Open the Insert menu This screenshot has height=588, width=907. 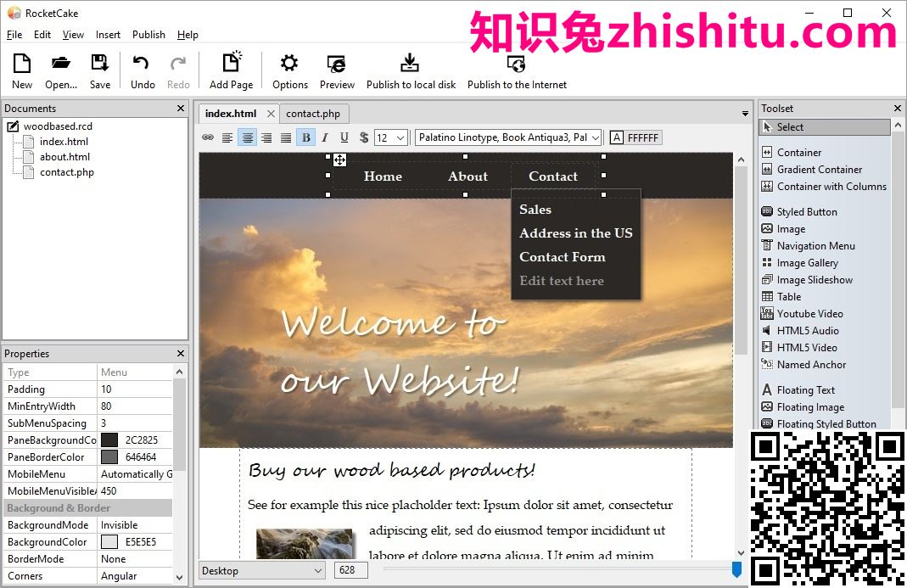pyautogui.click(x=108, y=35)
